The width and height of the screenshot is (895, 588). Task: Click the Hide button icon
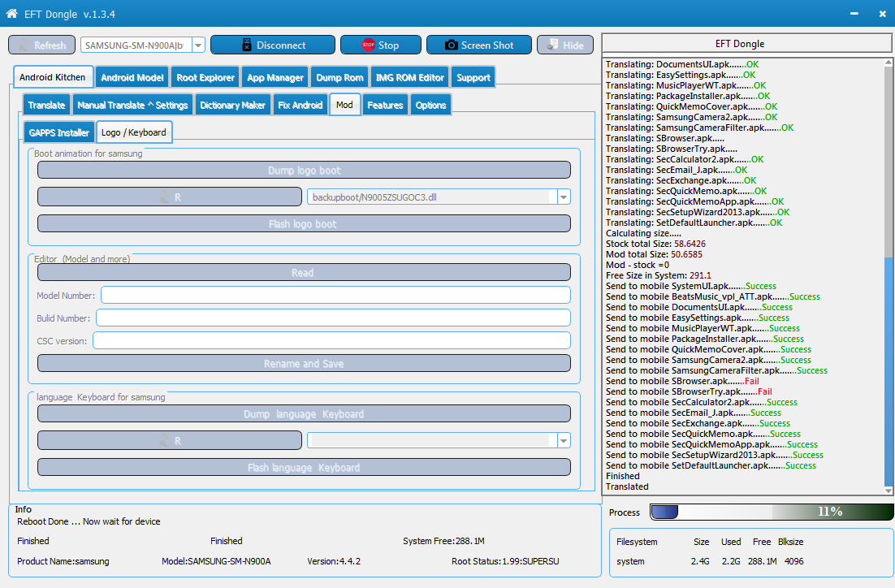click(552, 45)
